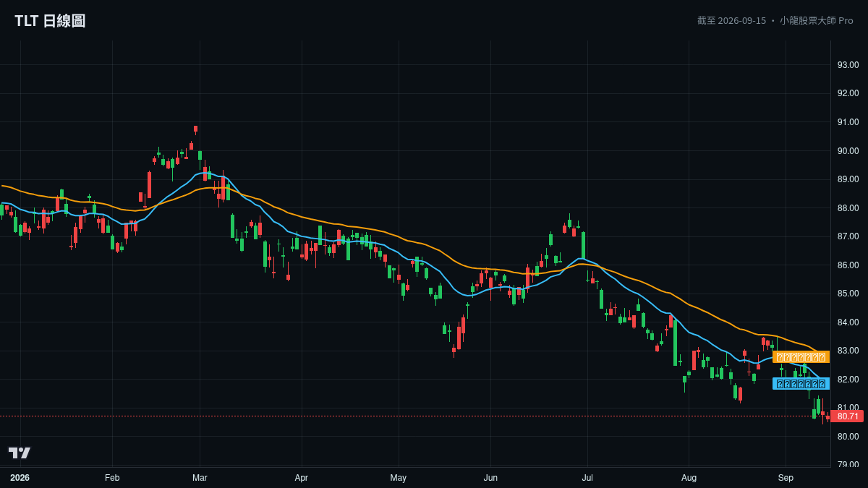Click the 89.00 price axis label
The height and width of the screenshot is (488, 868).
(848, 179)
